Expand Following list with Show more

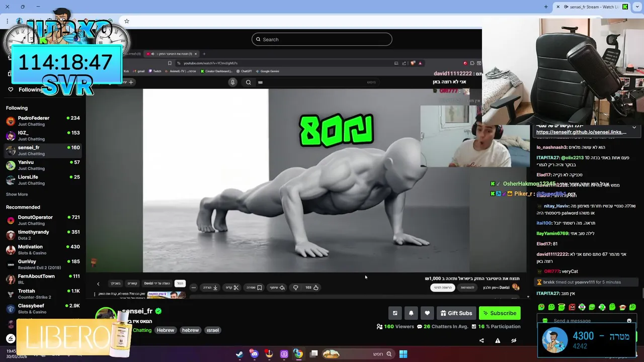(x=17, y=195)
